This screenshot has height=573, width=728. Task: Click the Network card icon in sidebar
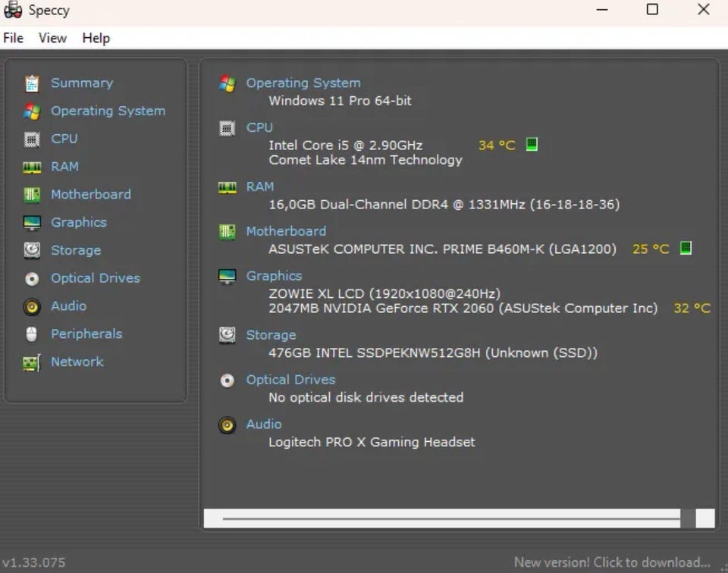coord(32,362)
